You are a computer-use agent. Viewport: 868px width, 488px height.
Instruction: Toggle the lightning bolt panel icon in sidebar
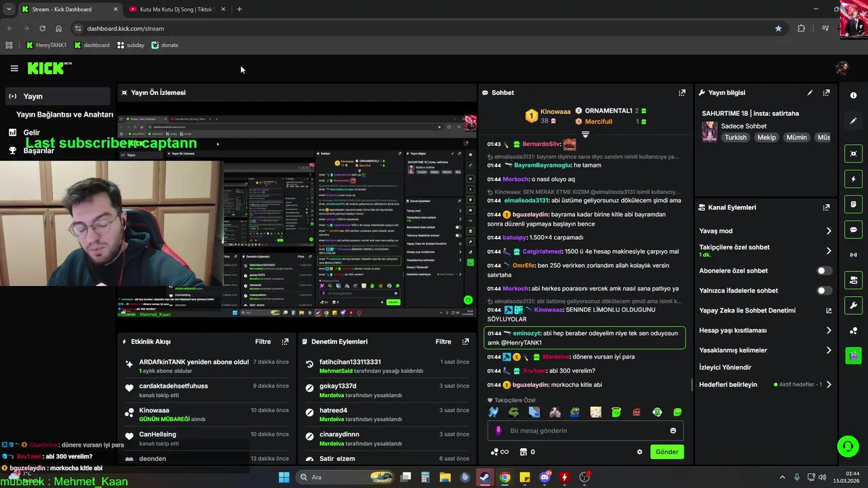point(853,179)
